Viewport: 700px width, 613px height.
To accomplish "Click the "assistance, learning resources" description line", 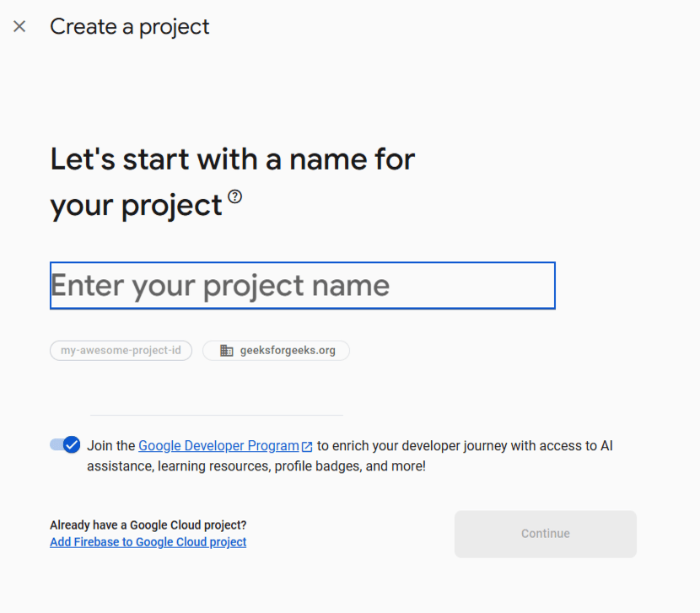I will (256, 465).
